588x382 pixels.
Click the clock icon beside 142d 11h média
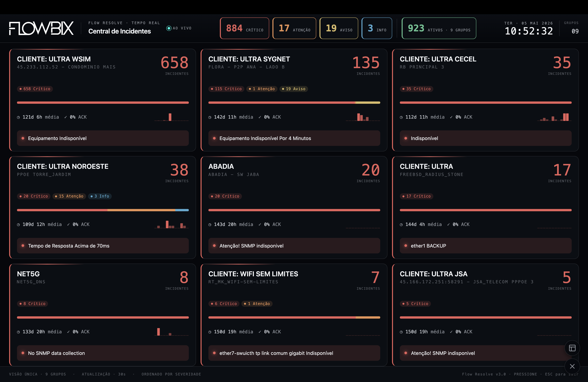coord(210,117)
